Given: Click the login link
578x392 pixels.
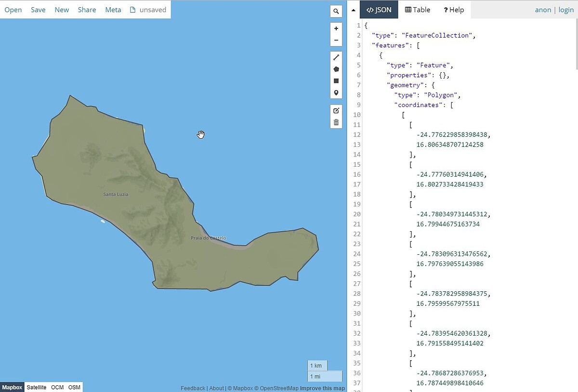Looking at the screenshot, I should (x=566, y=10).
